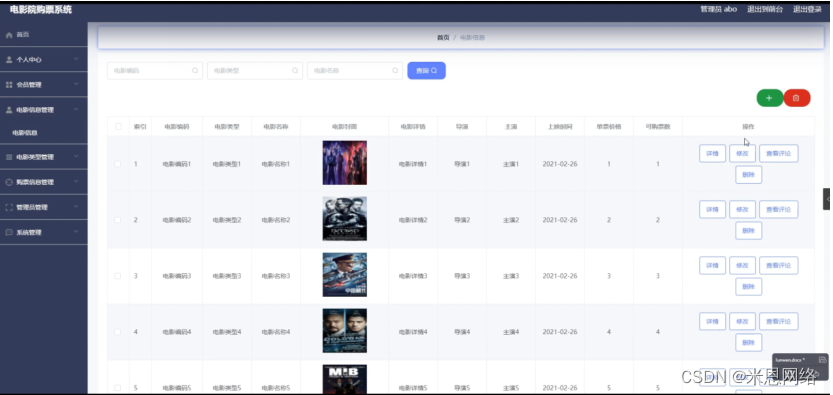833x395 pixels.
Task: Click the movie poster thumbnail in row 3
Action: tap(345, 274)
